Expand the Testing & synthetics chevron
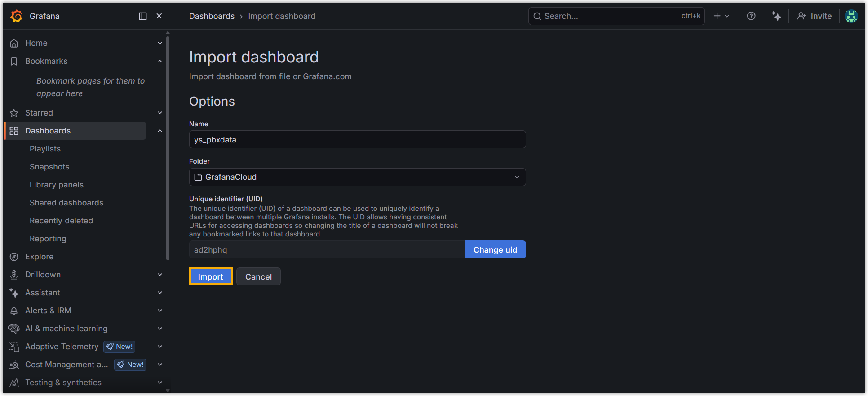The height and width of the screenshot is (396, 868). click(x=160, y=383)
